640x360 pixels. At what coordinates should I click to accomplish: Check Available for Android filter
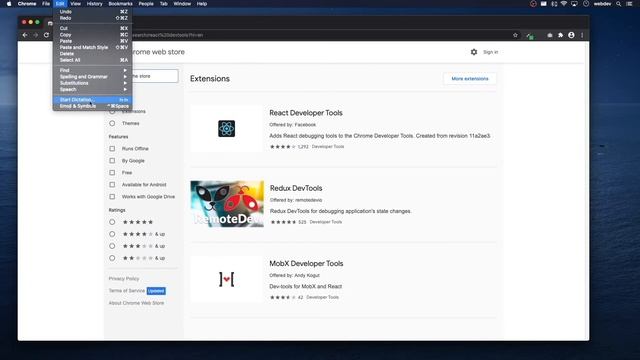click(112, 184)
